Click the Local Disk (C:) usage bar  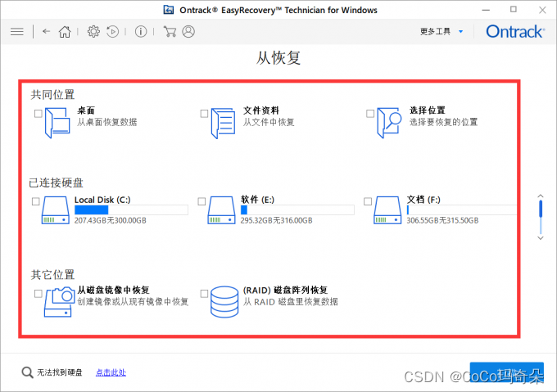131,210
